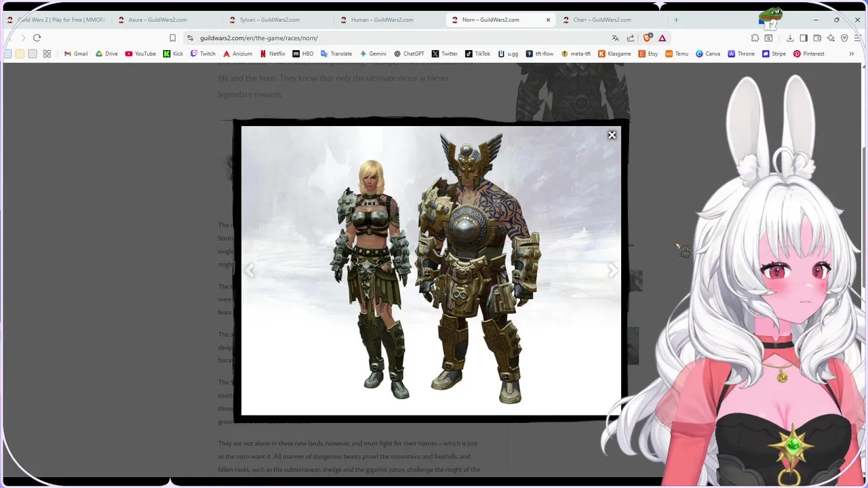Expand the hidden bookmarks overflow chevron

[x=851, y=54]
